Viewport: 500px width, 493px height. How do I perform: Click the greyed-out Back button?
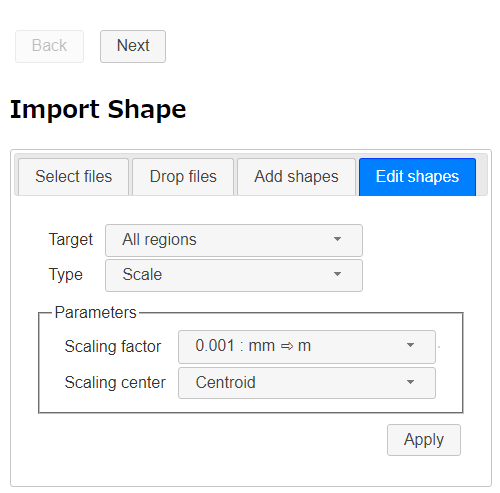[49, 46]
